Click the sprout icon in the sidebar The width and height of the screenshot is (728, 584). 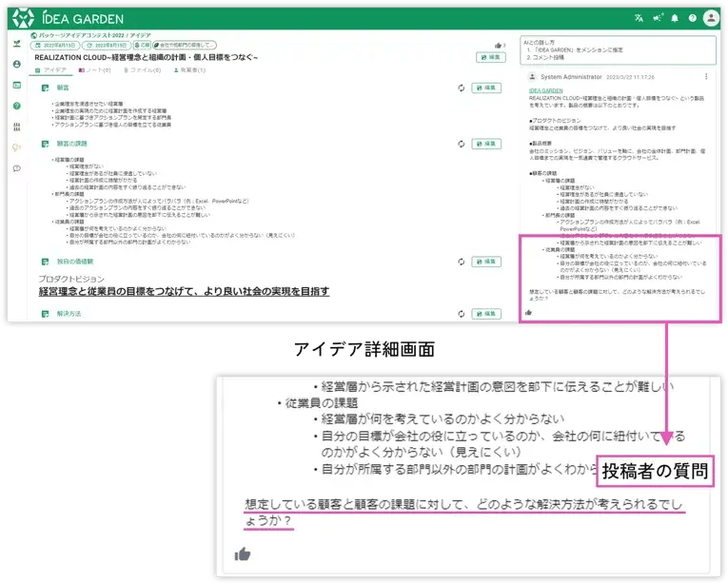(x=17, y=43)
